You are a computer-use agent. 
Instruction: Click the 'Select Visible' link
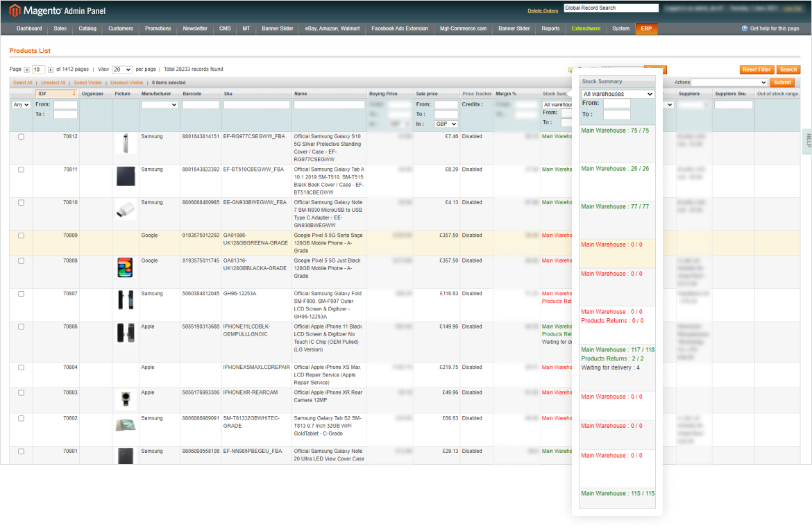click(88, 83)
